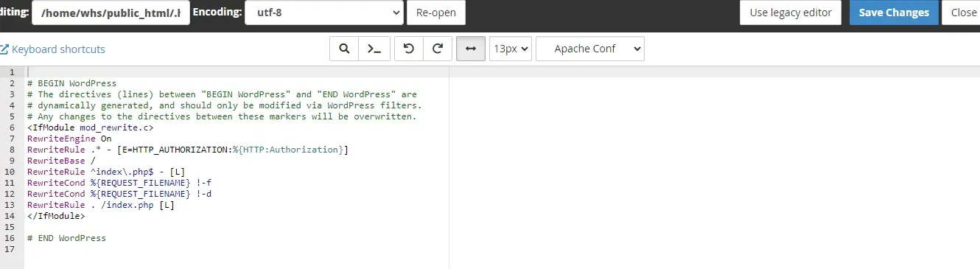Click line number 1 in the gutter
This screenshot has width=980, height=269.
point(12,72)
